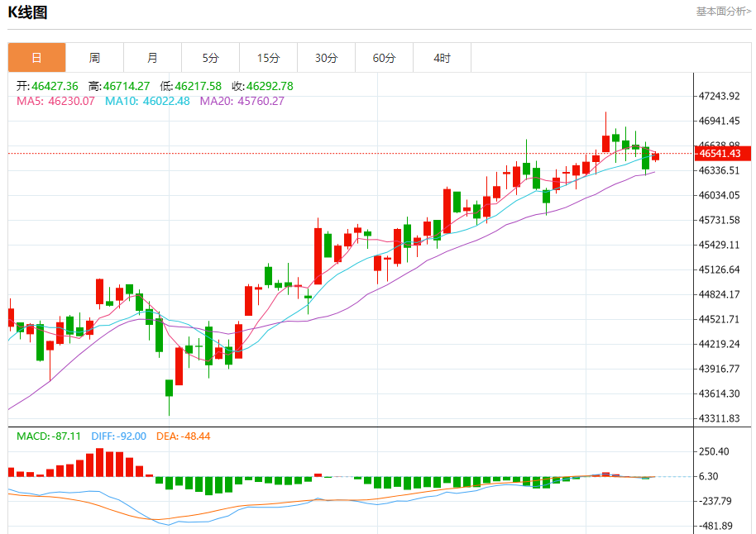
Task: Switch to the 周 weekly tab
Action: coord(94,58)
